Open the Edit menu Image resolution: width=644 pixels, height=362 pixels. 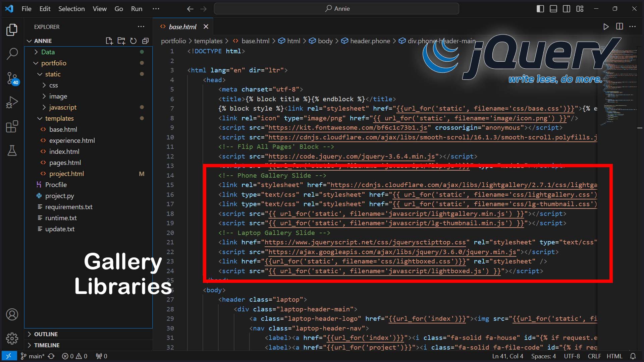pos(45,9)
